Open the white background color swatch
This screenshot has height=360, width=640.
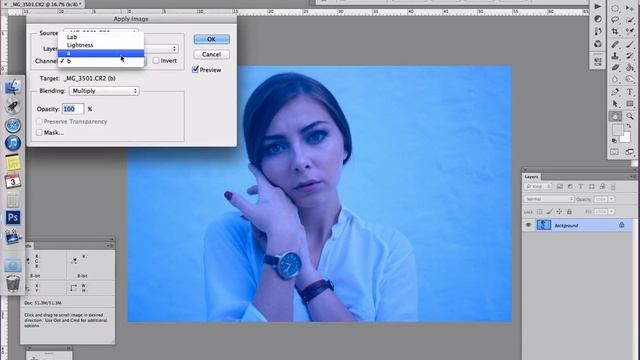(x=625, y=138)
